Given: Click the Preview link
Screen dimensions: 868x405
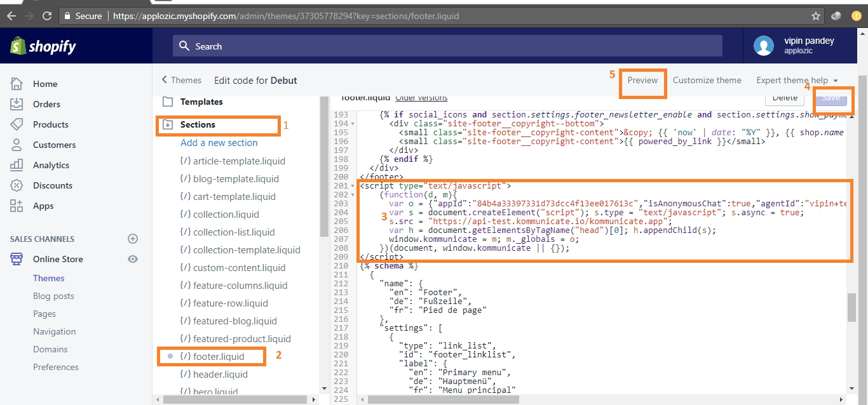Looking at the screenshot, I should point(642,80).
